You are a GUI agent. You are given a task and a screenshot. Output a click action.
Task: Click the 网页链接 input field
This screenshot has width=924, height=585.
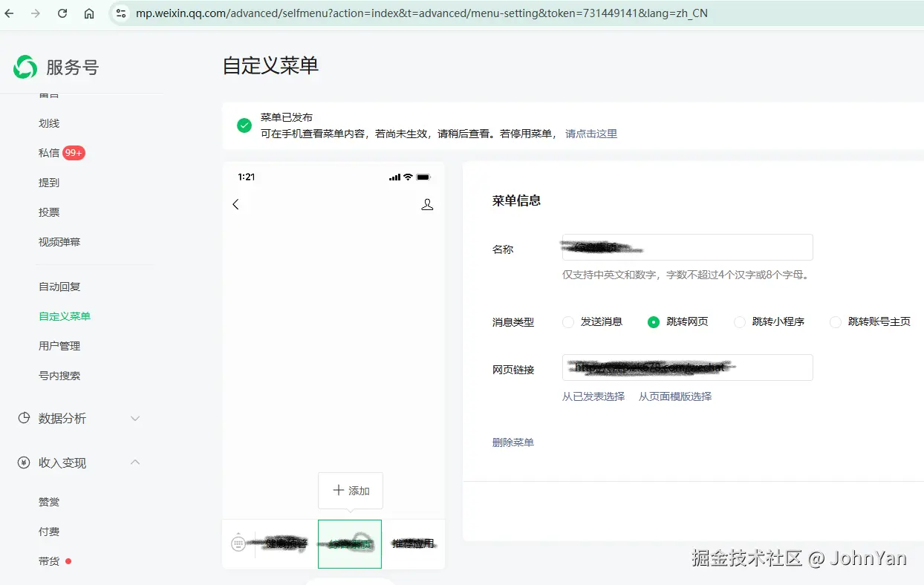pos(687,367)
